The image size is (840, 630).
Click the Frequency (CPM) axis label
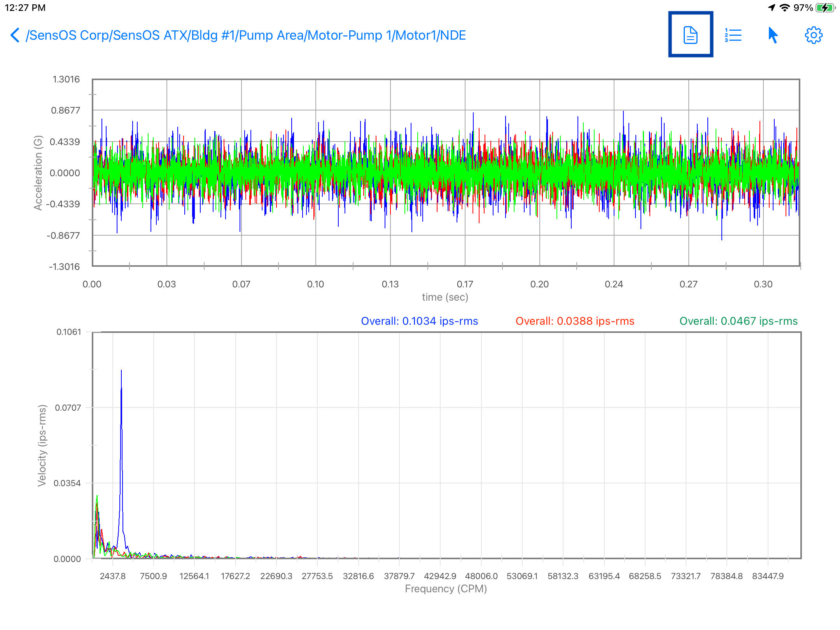click(x=446, y=589)
